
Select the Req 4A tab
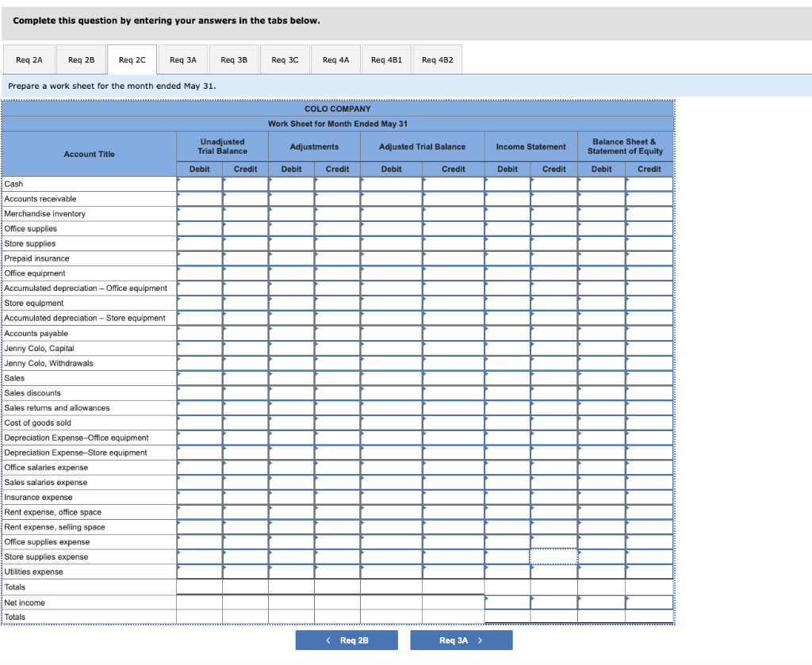(x=335, y=59)
